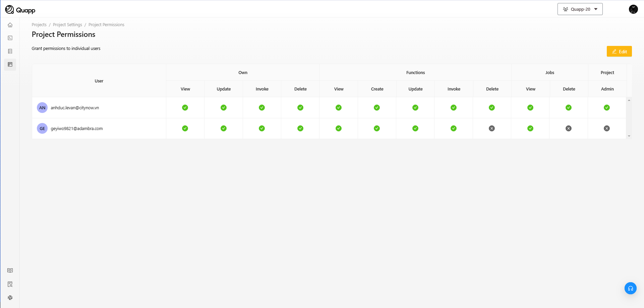Click geyiwo9821 Own Delete checkmark
The image size is (644, 308).
[x=300, y=128]
